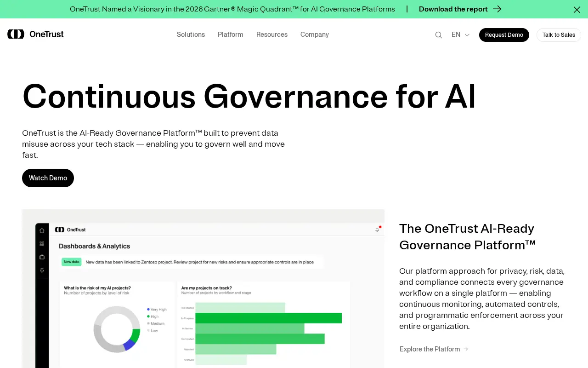Click the longest green bar in chart

pos(269,318)
